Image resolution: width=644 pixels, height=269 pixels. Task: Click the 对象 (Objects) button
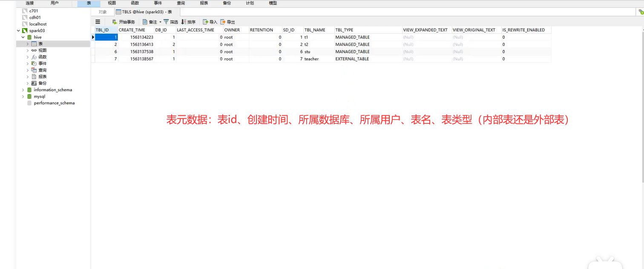pos(102,12)
